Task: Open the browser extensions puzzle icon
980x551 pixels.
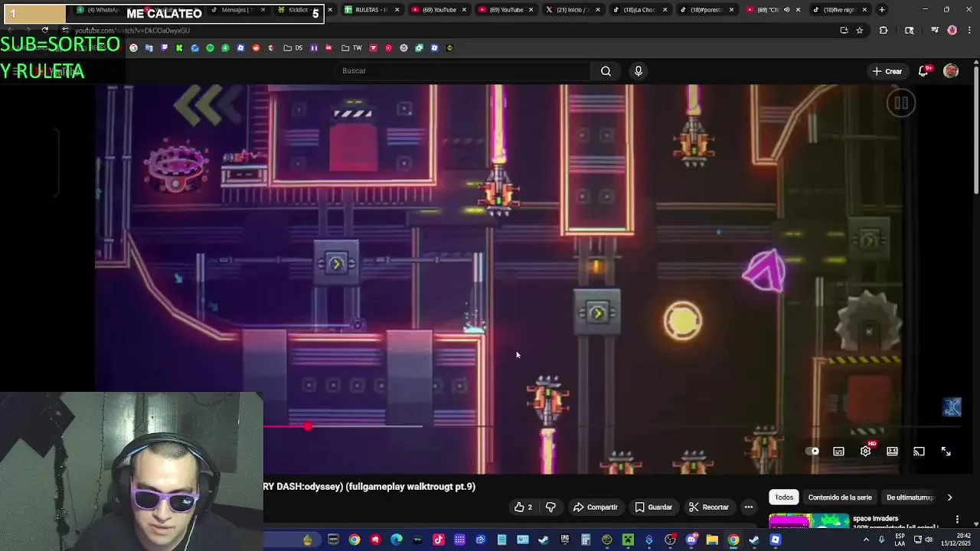Action: pos(884,31)
